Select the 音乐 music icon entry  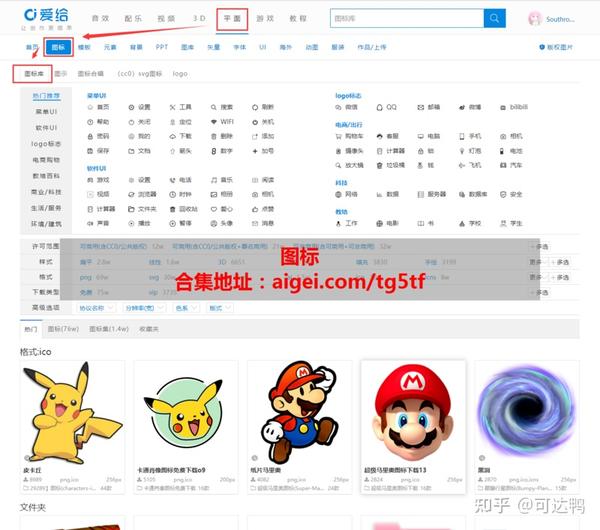click(222, 180)
